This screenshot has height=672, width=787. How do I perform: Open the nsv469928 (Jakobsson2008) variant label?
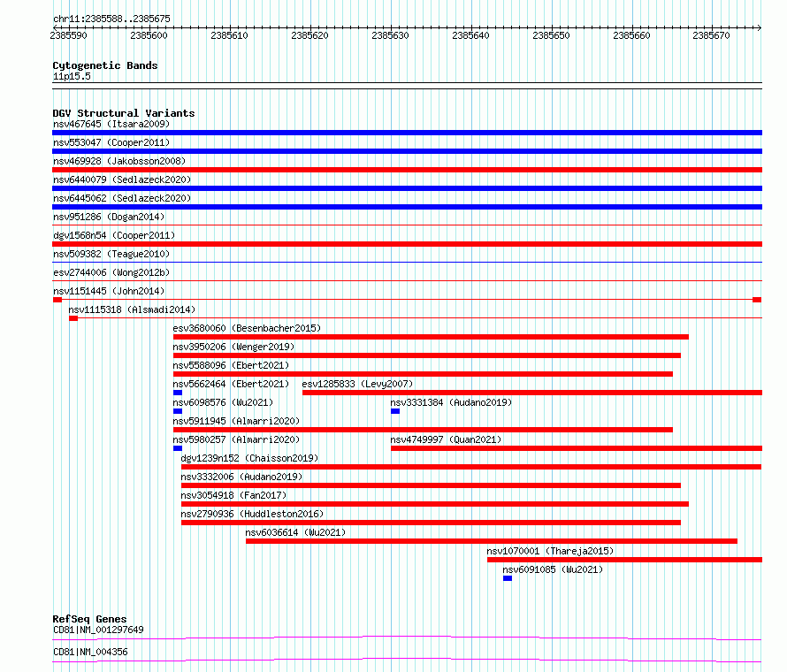119,161
